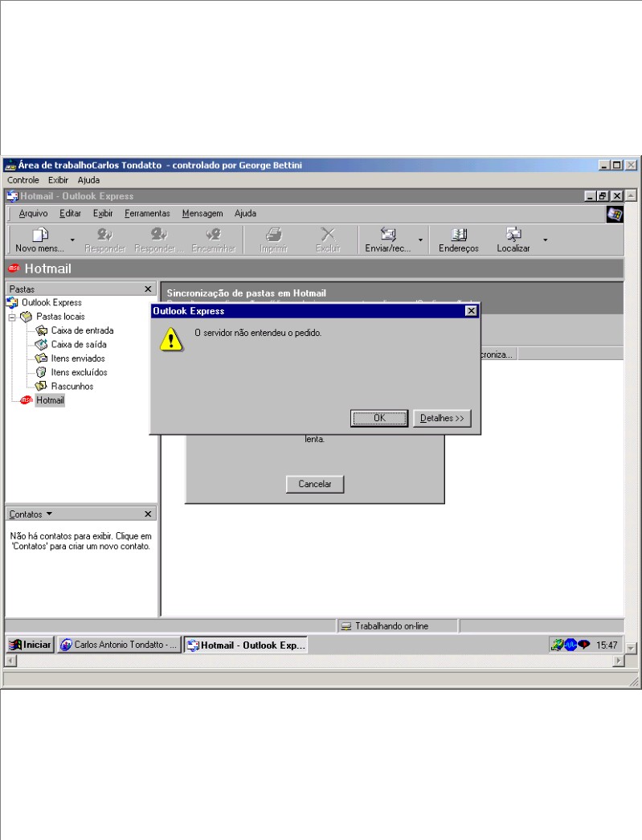Click the Sincroniza... column header
The image size is (642, 840).
tap(498, 354)
